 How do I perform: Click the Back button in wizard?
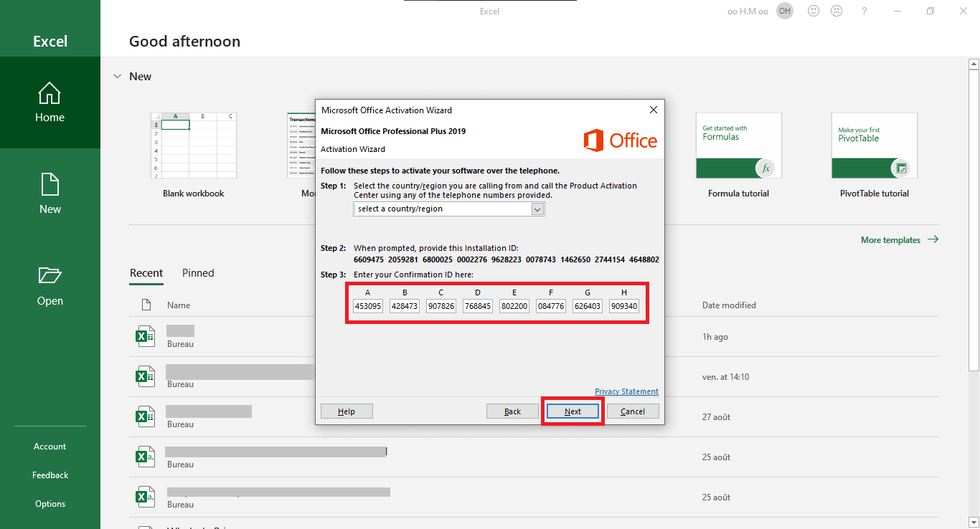512,411
